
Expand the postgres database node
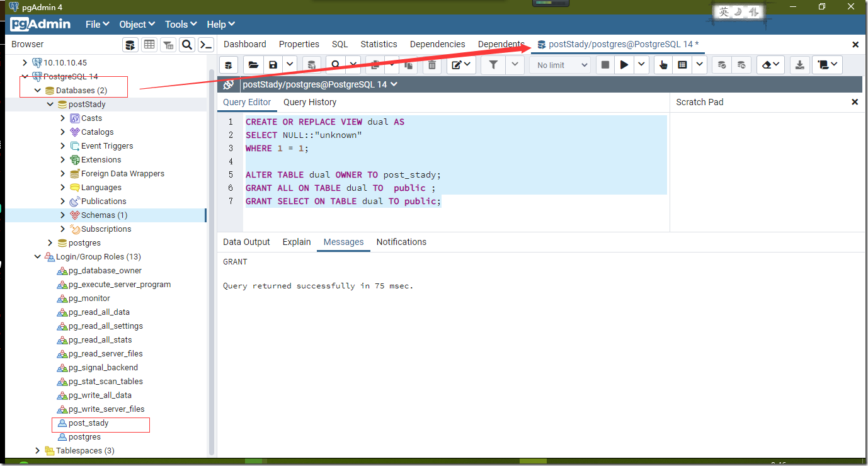coord(50,242)
